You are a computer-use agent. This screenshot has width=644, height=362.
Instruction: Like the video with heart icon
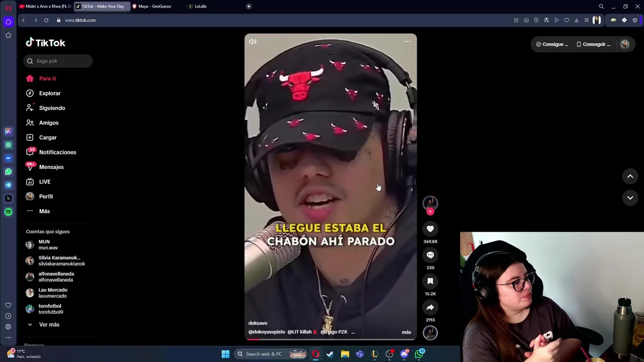click(430, 229)
